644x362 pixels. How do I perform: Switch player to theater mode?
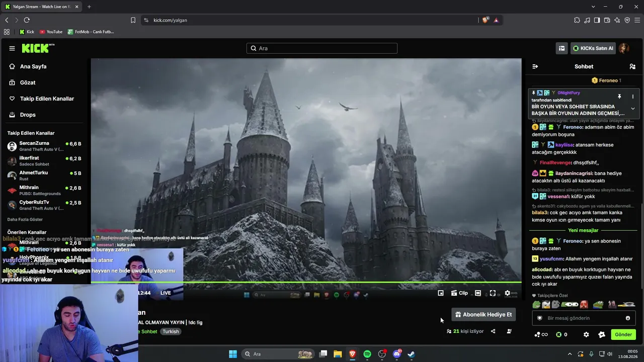click(478, 293)
